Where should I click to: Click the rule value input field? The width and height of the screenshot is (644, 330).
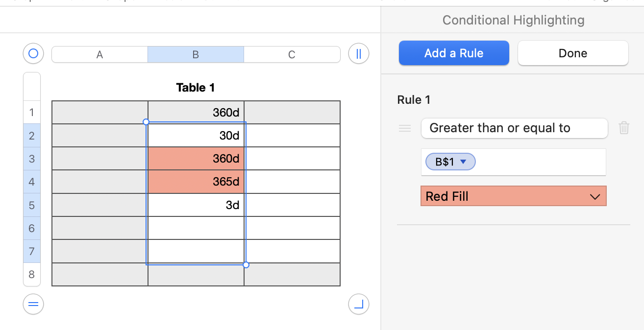click(539, 162)
